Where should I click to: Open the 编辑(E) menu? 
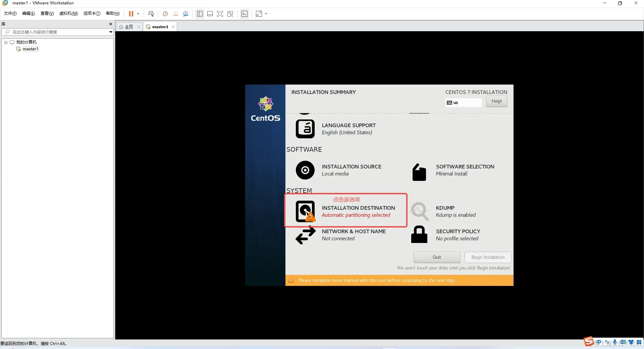pos(29,13)
